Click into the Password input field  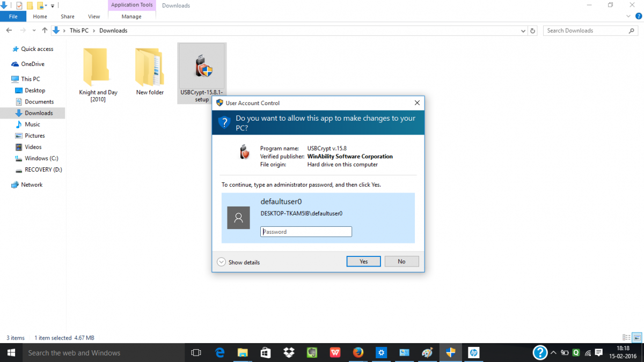(x=306, y=232)
